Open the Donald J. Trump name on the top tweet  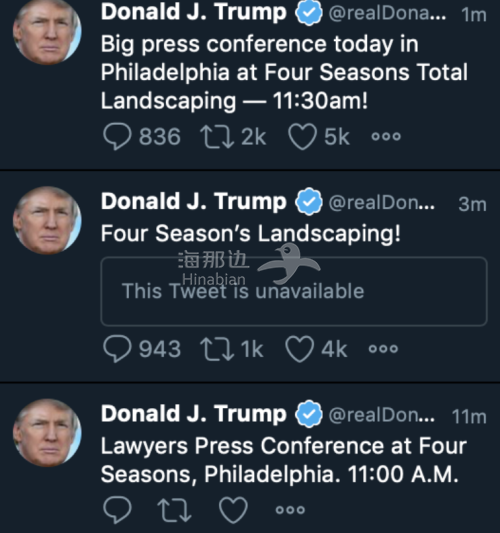pyautogui.click(x=194, y=12)
